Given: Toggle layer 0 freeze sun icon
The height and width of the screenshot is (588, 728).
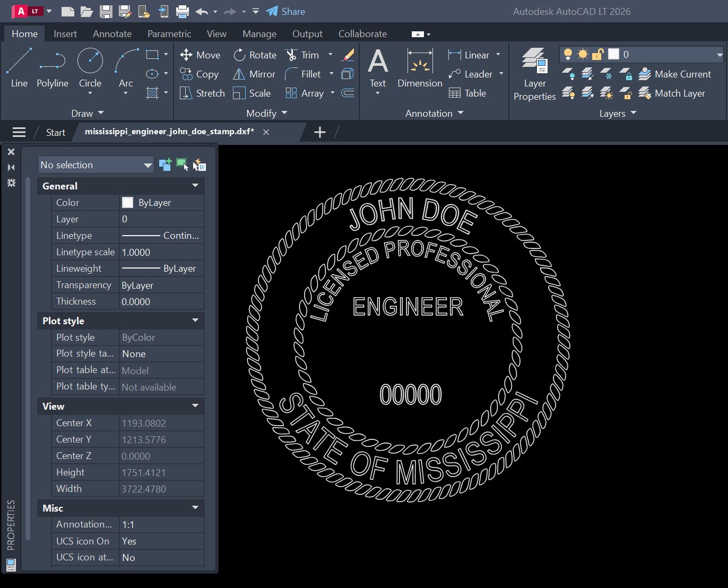Looking at the screenshot, I should pos(583,54).
